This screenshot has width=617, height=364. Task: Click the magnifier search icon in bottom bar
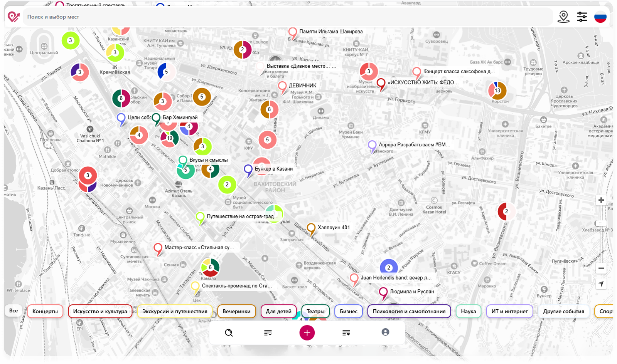[229, 333]
